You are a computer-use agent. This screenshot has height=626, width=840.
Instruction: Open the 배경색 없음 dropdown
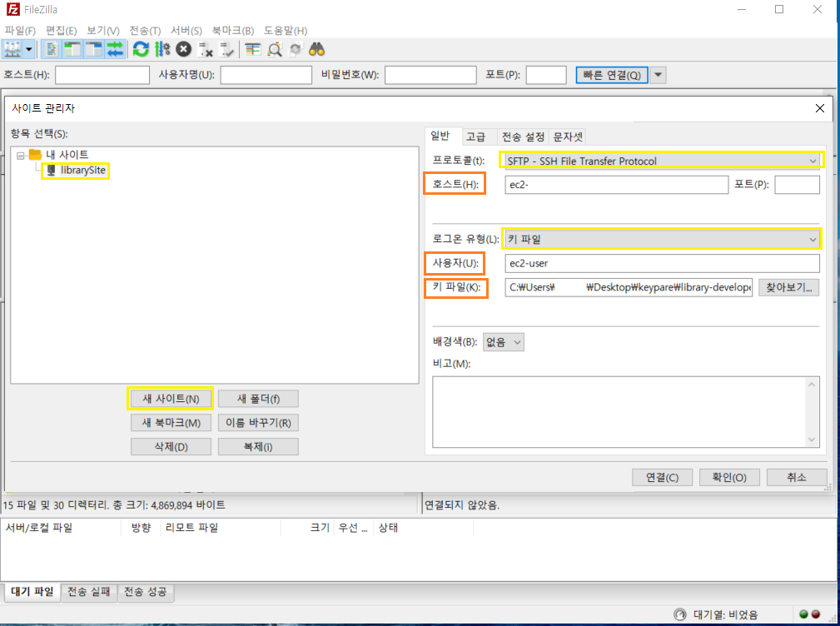point(504,342)
